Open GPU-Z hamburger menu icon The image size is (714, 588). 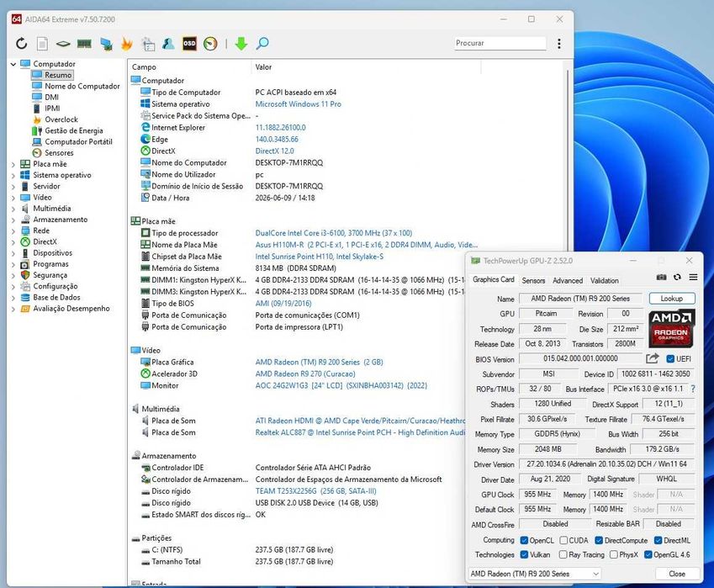click(693, 277)
